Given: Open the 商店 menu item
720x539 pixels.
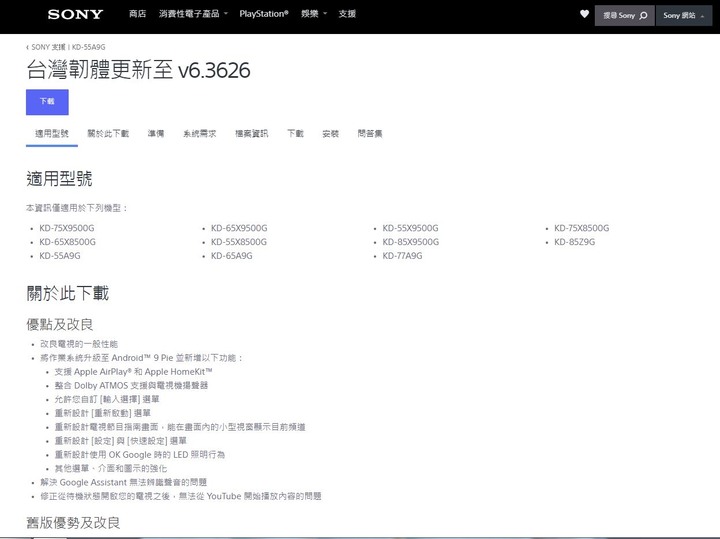Looking at the screenshot, I should [x=137, y=14].
